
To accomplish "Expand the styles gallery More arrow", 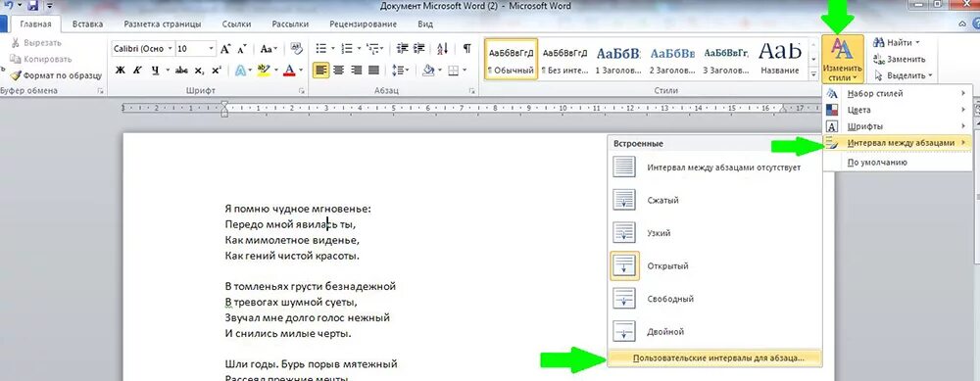I will point(813,73).
